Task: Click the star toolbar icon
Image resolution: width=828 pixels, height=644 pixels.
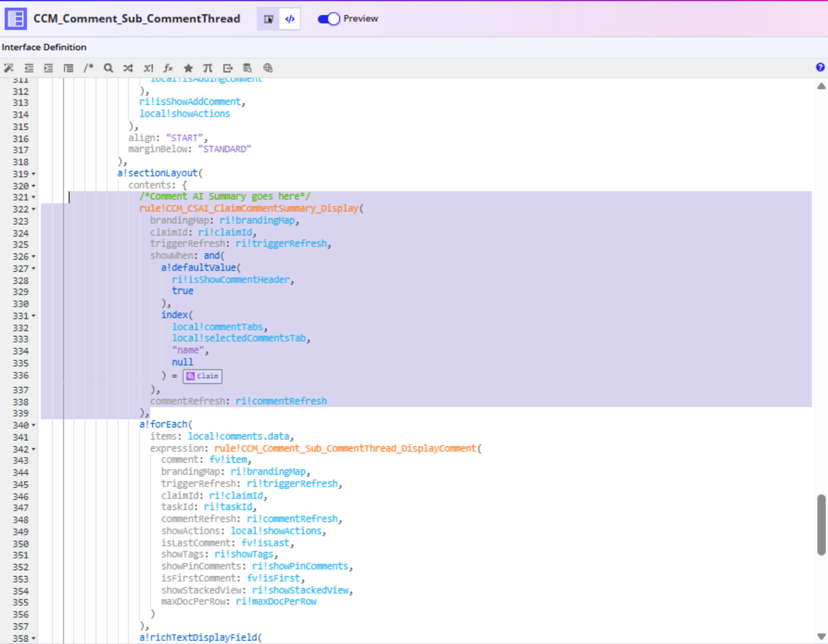Action: tap(188, 68)
